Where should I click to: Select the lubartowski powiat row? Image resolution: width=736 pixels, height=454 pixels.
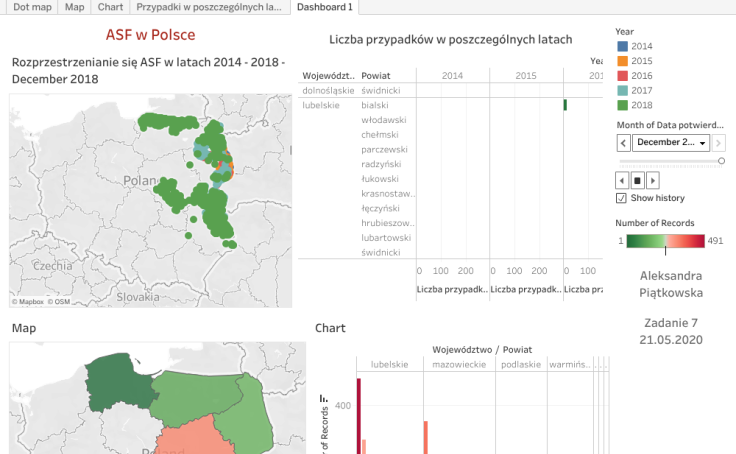click(x=386, y=238)
